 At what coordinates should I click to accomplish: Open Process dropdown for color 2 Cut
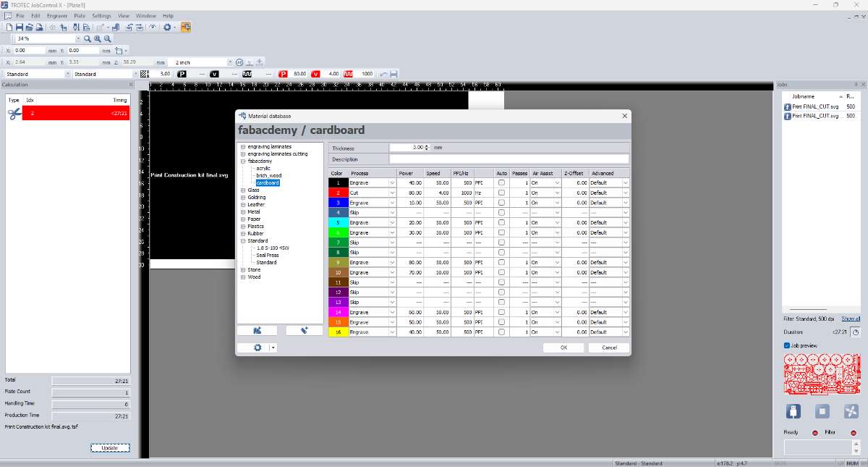(x=392, y=193)
